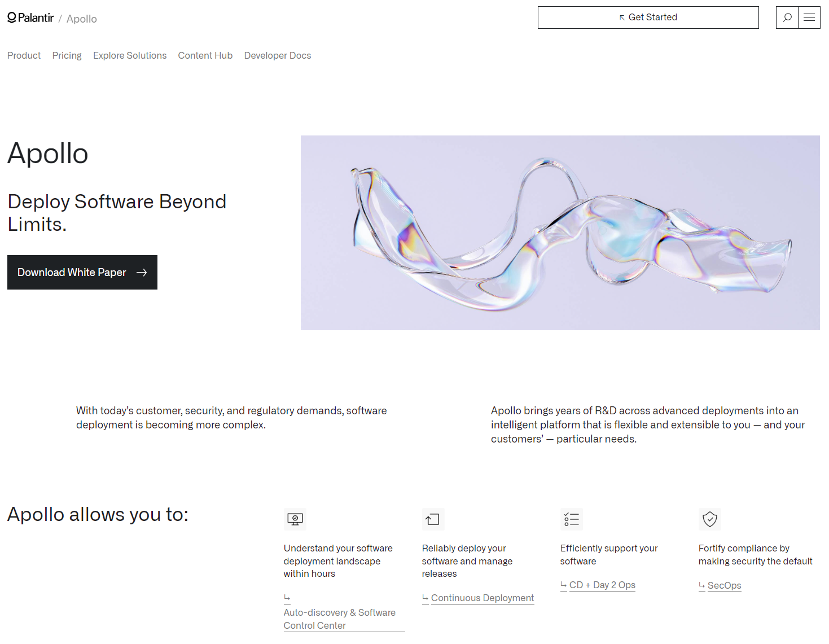
Task: Click 'Apollo allows you to:' heading
Action: click(x=98, y=514)
